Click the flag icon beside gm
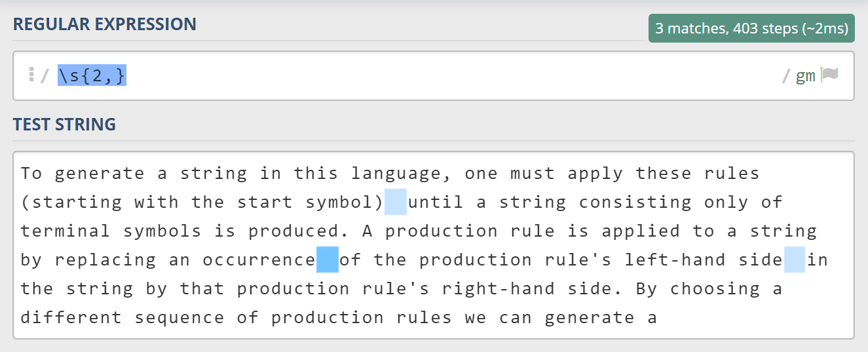The height and width of the screenshot is (352, 868). pos(830,75)
